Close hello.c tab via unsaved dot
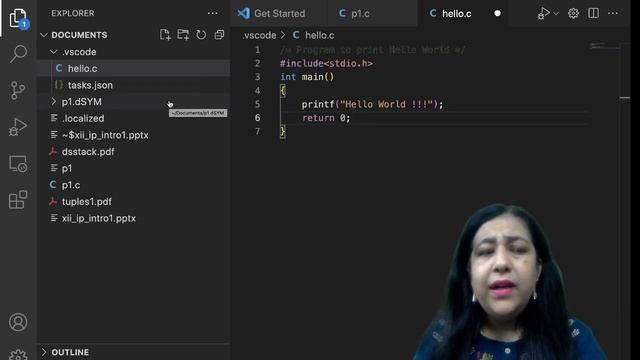 click(x=497, y=13)
